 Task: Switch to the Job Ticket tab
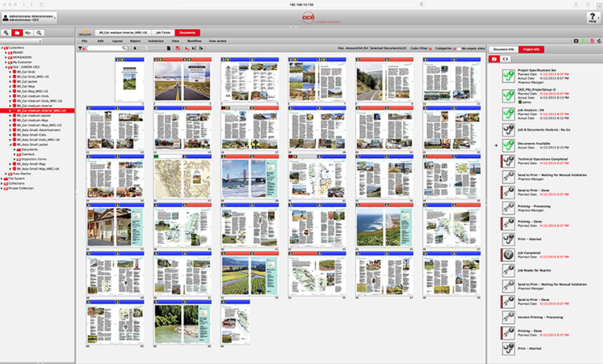point(162,33)
